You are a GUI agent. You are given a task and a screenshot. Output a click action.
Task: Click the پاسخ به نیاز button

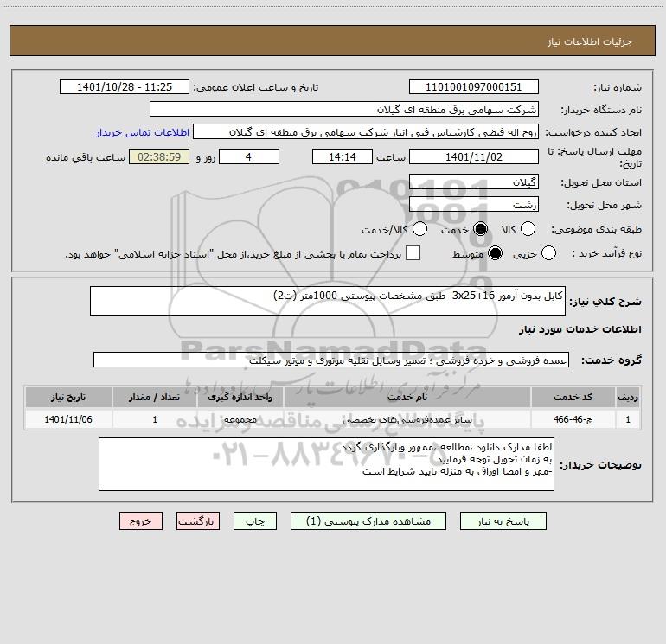(503, 521)
